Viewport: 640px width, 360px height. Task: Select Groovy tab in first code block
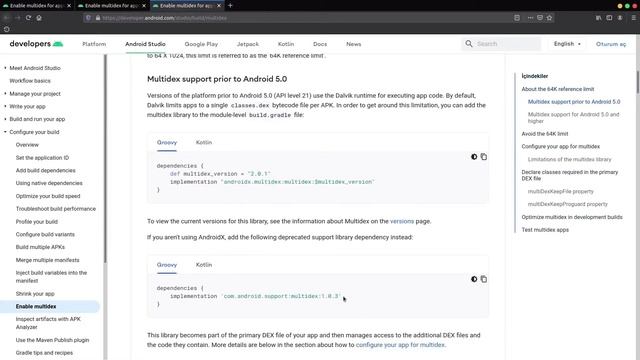click(167, 142)
